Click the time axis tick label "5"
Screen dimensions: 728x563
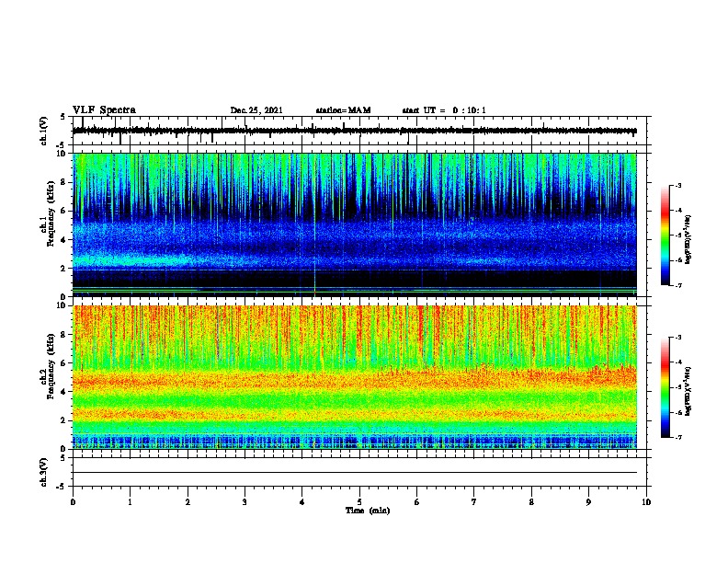[359, 502]
